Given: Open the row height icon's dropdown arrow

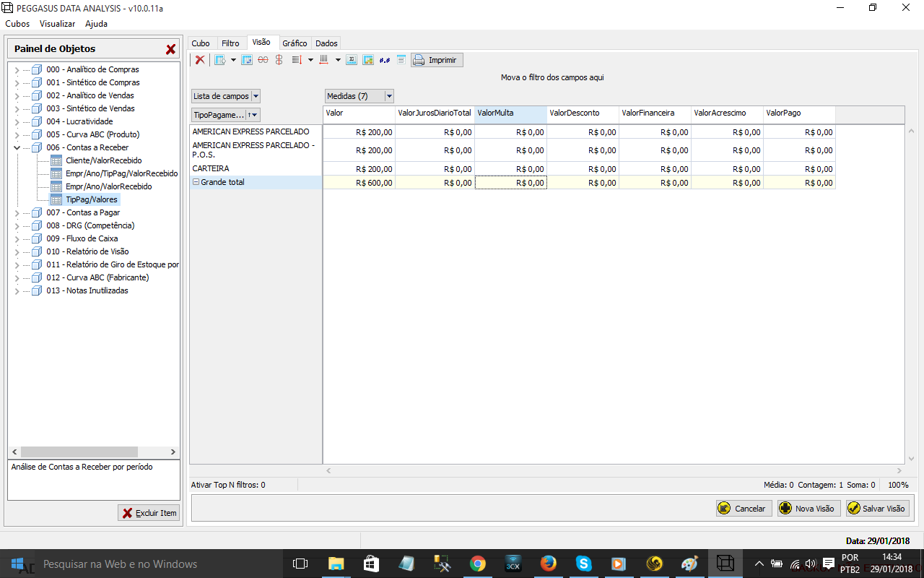Looking at the screenshot, I should tap(310, 60).
